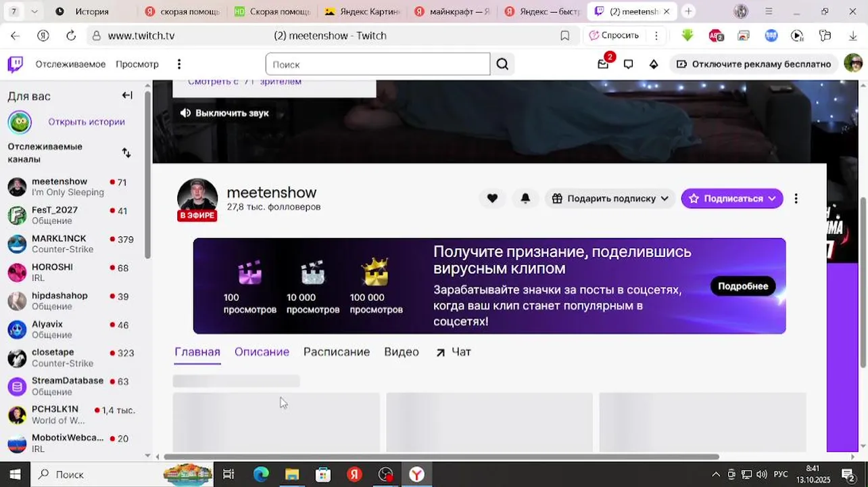This screenshot has width=868, height=487.
Task: Click the heart follow icon for meetenshow
Action: pyautogui.click(x=492, y=198)
